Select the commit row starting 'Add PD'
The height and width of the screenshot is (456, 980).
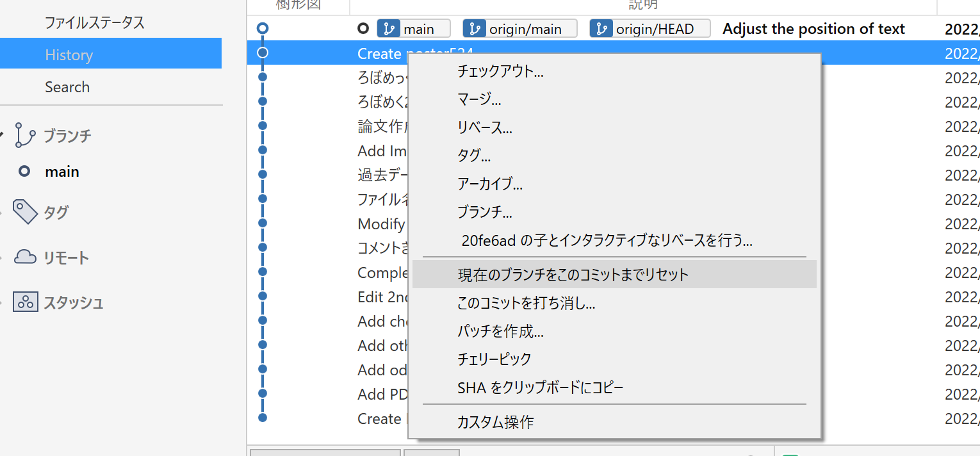tap(382, 394)
